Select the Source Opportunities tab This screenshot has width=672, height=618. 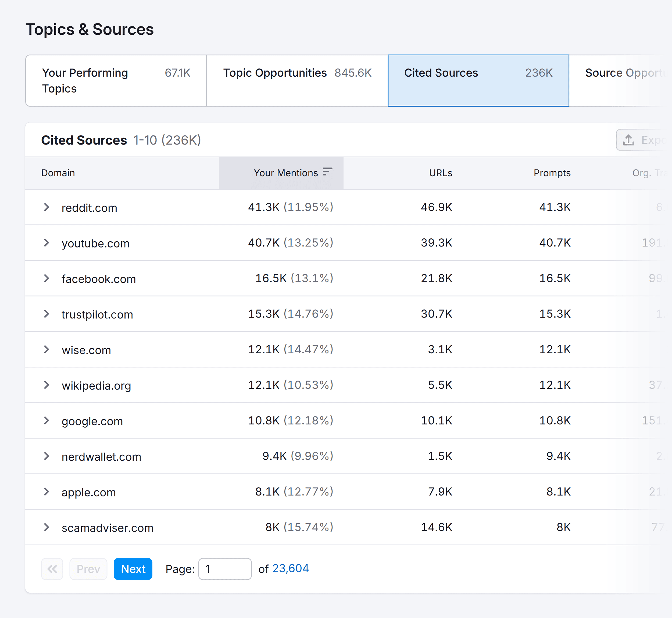click(x=626, y=73)
